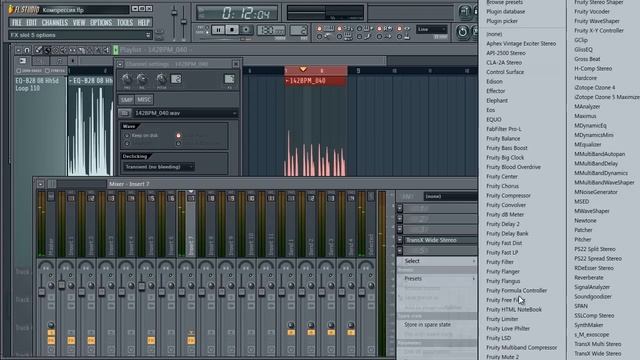640x360 pixels.
Task: Open FX slot 5 options arrow
Action: click(400, 251)
